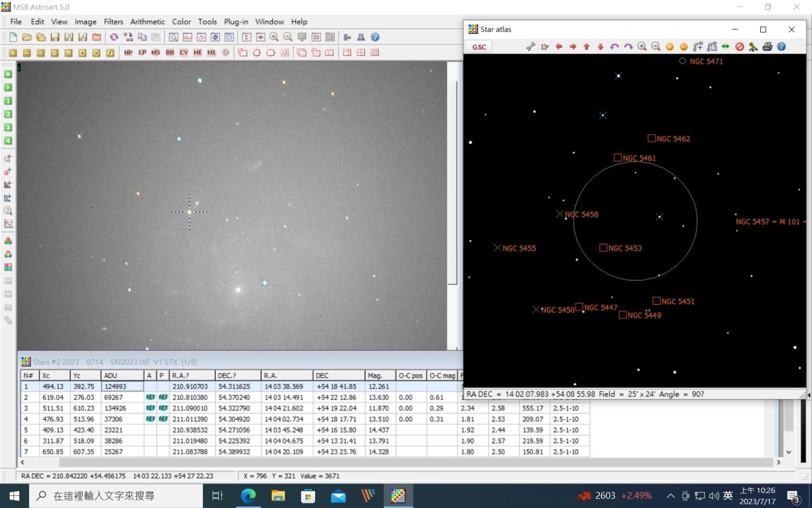812x508 pixels.
Task: Click the GSC button in Star atlas
Action: click(x=479, y=47)
